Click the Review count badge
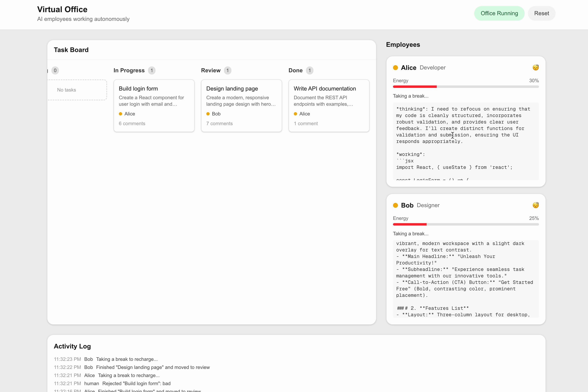This screenshot has height=392, width=588. tap(228, 70)
